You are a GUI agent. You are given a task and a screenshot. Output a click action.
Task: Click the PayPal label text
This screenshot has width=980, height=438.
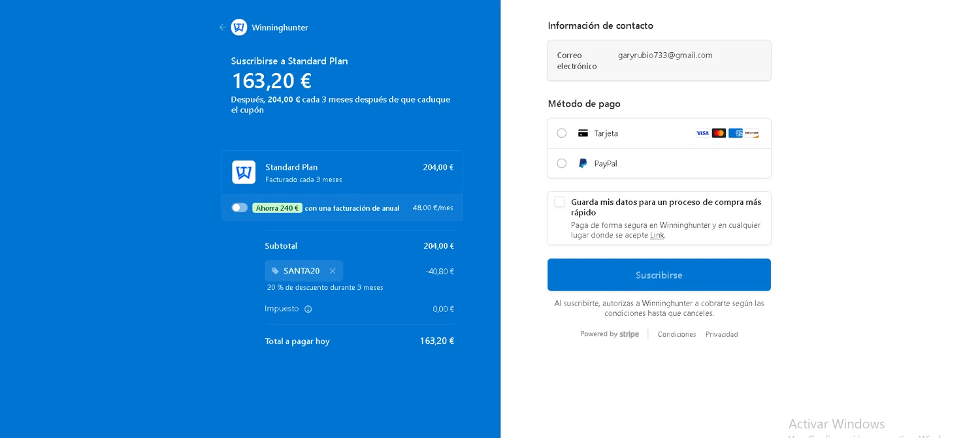pyautogui.click(x=606, y=163)
